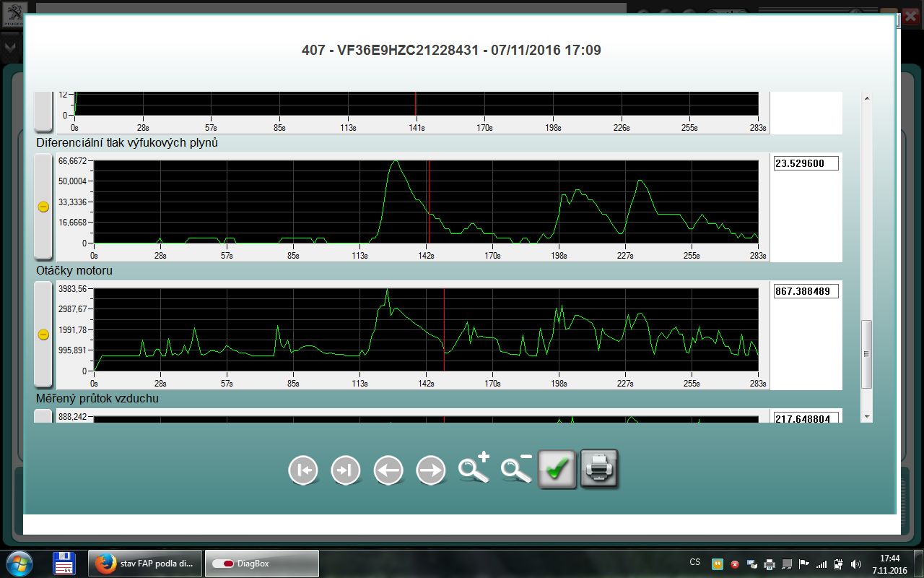924x578 pixels.
Task: Toggle the yellow button beside Diferenciální tlak graph
Action: click(43, 207)
